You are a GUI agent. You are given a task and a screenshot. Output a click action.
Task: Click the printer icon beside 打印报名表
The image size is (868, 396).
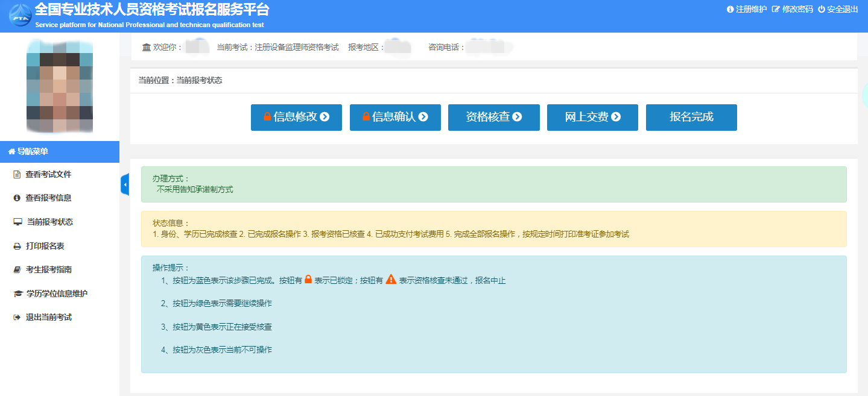coord(17,246)
